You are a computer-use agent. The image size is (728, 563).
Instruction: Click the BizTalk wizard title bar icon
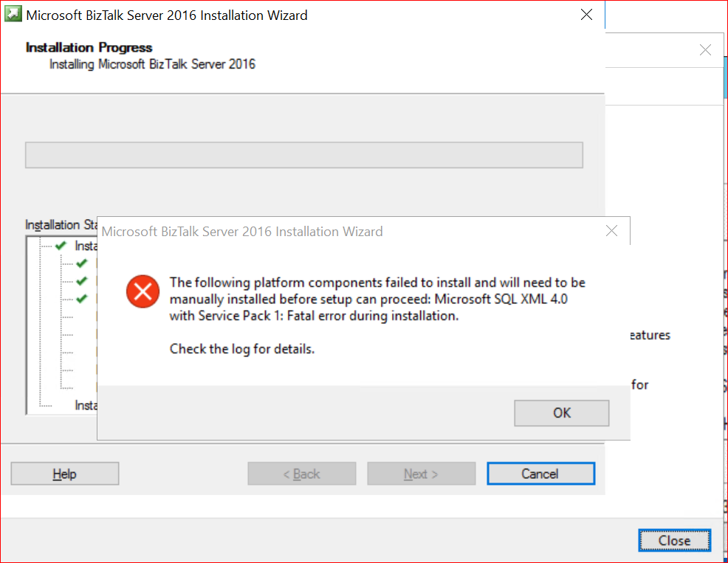point(13,15)
